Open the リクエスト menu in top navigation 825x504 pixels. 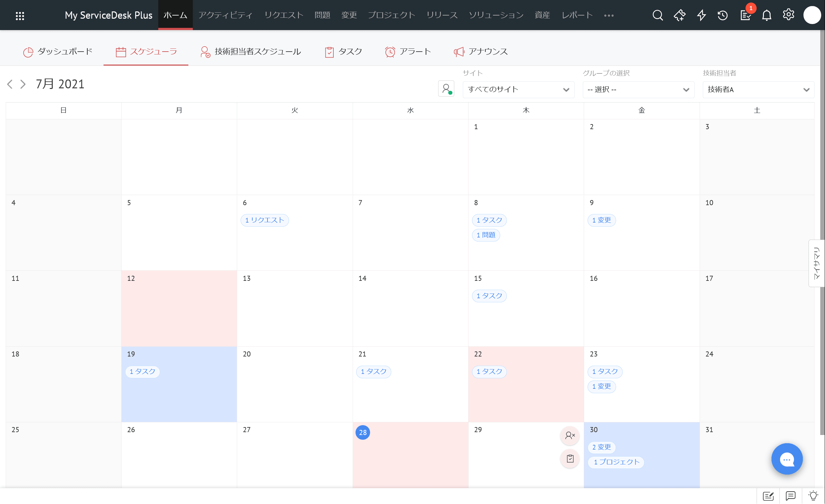pyautogui.click(x=284, y=16)
